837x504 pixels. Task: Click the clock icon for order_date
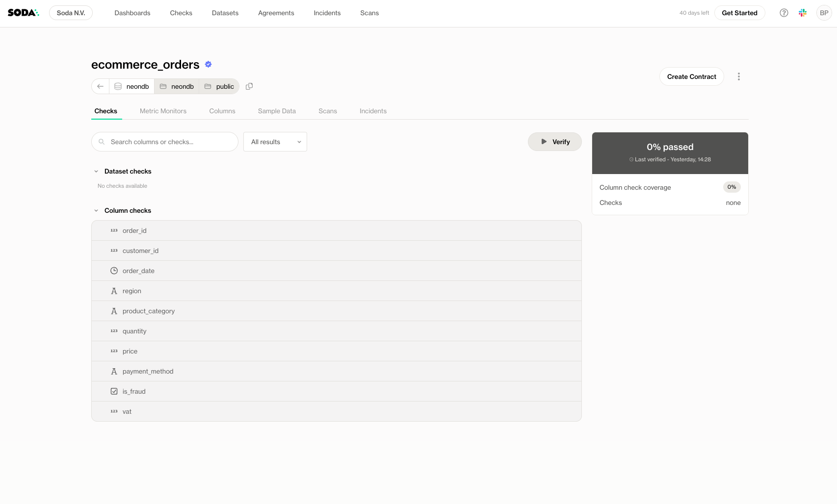click(x=114, y=271)
